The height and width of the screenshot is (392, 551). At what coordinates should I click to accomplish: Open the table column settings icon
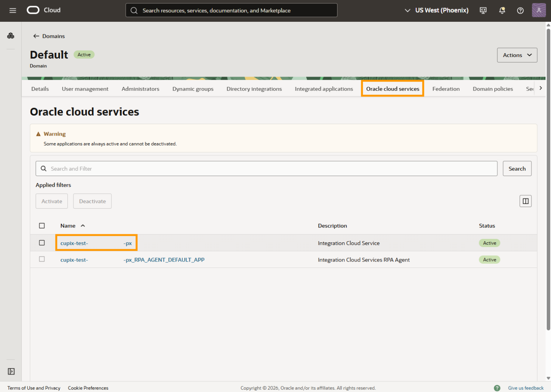(526, 201)
